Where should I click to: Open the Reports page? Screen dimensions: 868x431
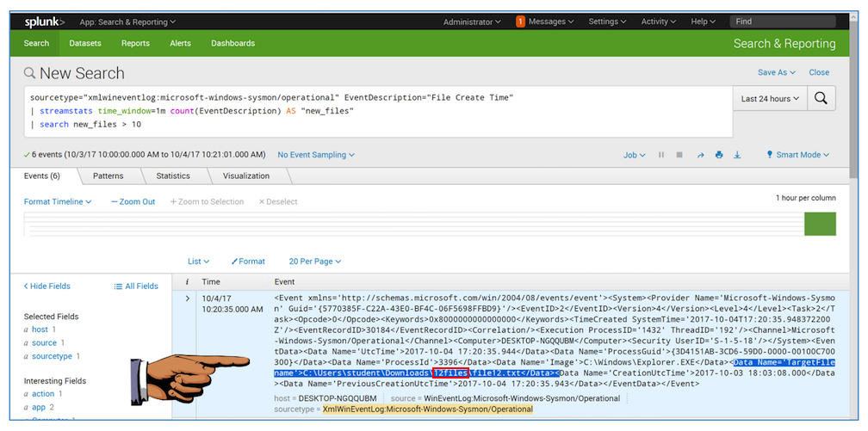(x=136, y=43)
